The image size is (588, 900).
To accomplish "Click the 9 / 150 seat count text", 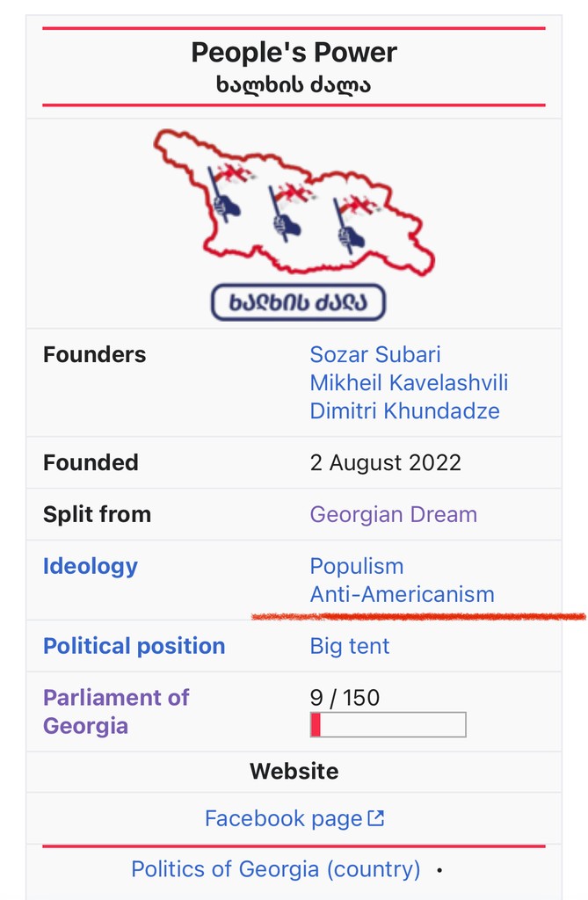I will click(x=345, y=698).
